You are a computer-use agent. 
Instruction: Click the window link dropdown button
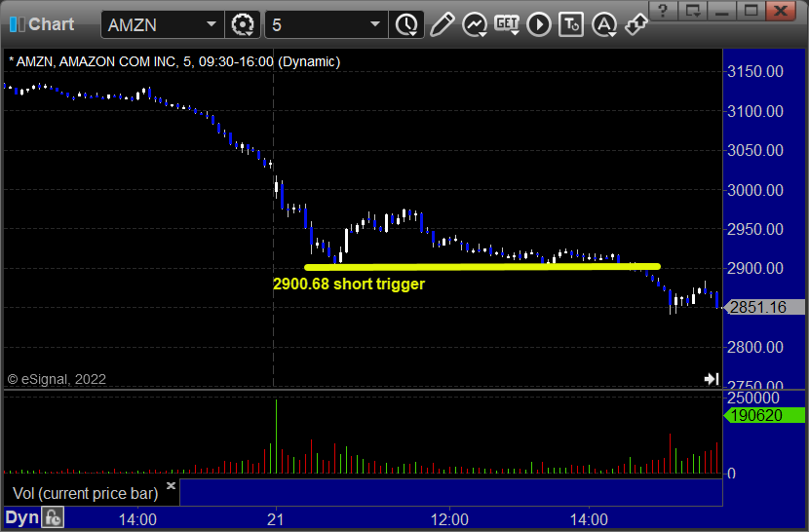pos(692,11)
